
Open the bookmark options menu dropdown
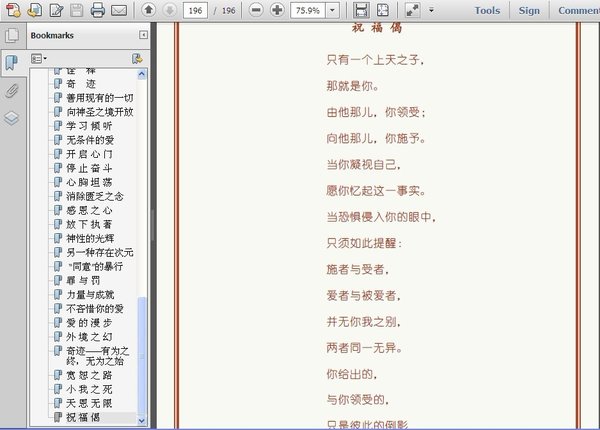click(x=39, y=59)
